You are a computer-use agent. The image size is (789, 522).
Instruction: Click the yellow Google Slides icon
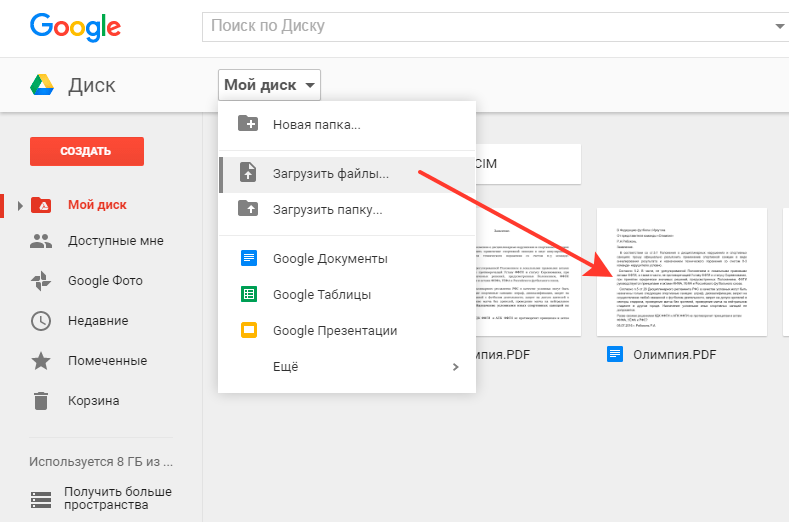click(x=249, y=330)
